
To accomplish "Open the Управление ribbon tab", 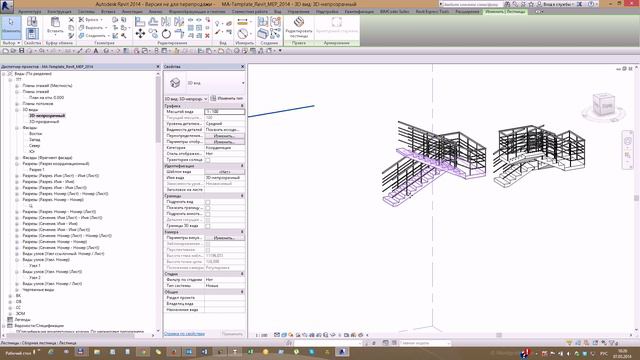I will pos(298,12).
